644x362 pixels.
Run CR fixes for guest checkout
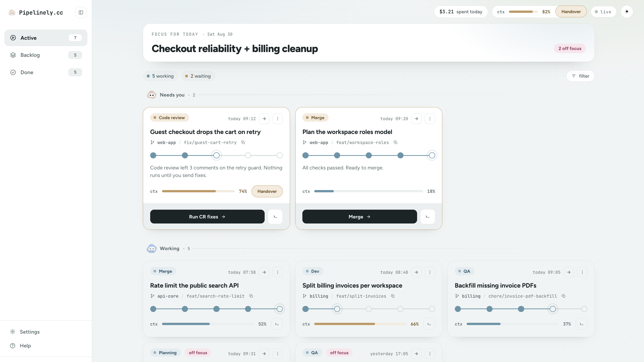click(x=207, y=217)
